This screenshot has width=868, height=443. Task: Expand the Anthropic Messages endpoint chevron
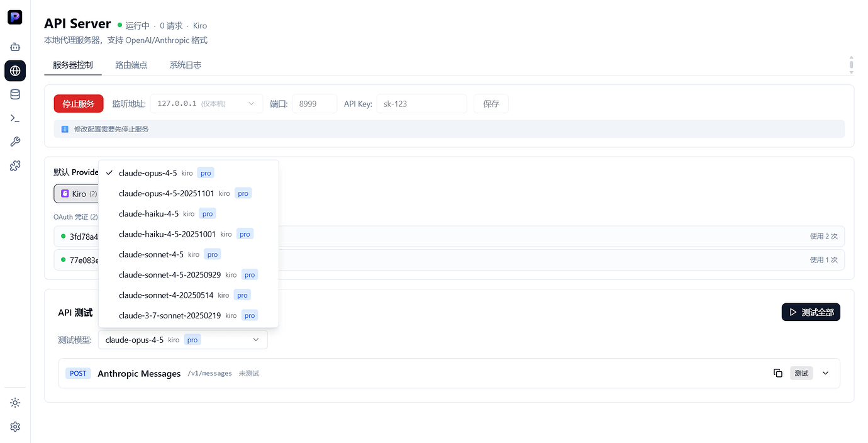click(826, 373)
